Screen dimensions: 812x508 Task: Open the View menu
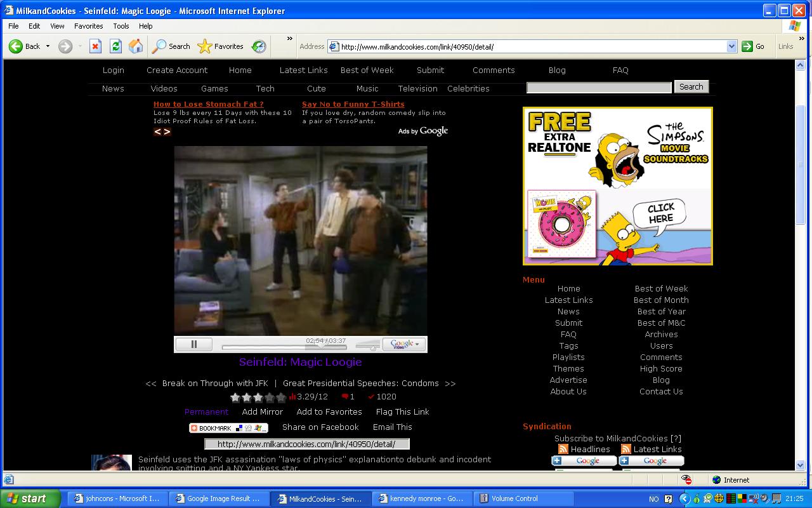57,26
